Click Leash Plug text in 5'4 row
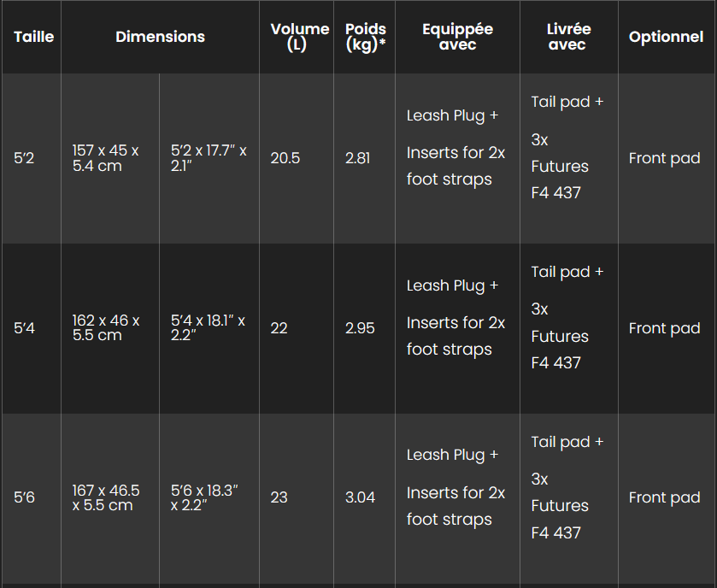 452,285
